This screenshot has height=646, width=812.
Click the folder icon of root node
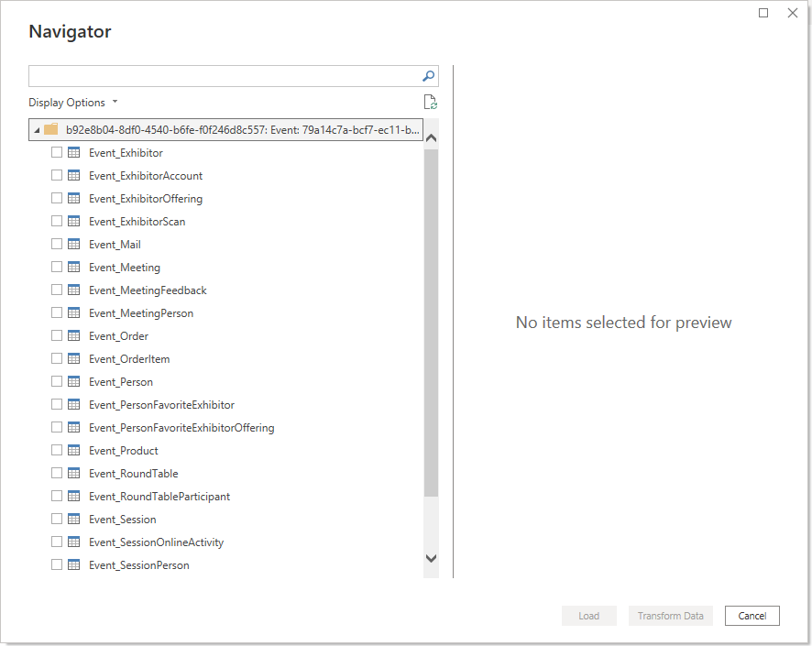[51, 129]
